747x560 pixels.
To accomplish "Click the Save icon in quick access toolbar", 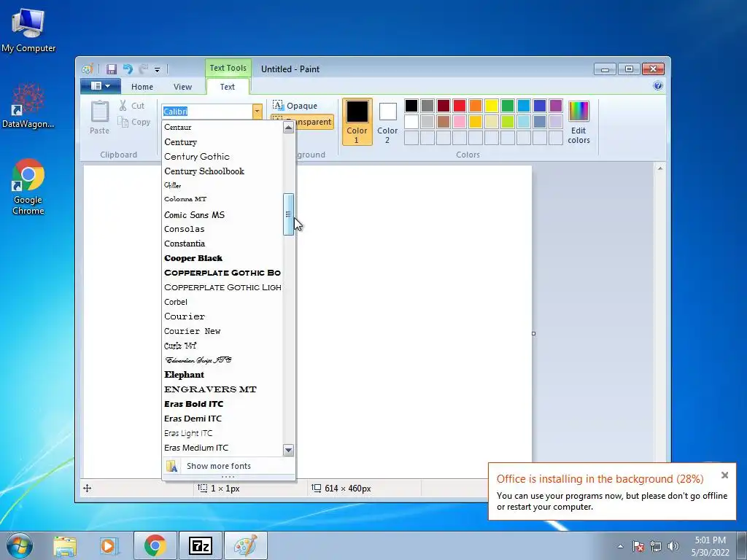I will click(x=112, y=69).
